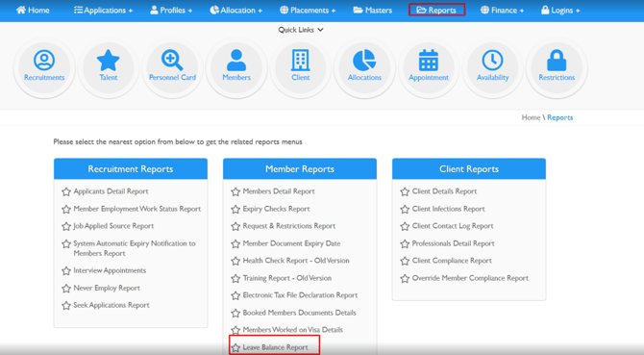
Task: Open the Masters menu item
Action: (x=373, y=11)
